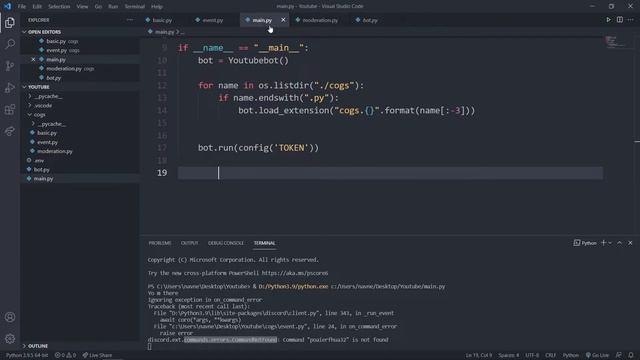This screenshot has width=640, height=360.
Task: Add a new terminal with plus icon
Action: tap(603, 243)
